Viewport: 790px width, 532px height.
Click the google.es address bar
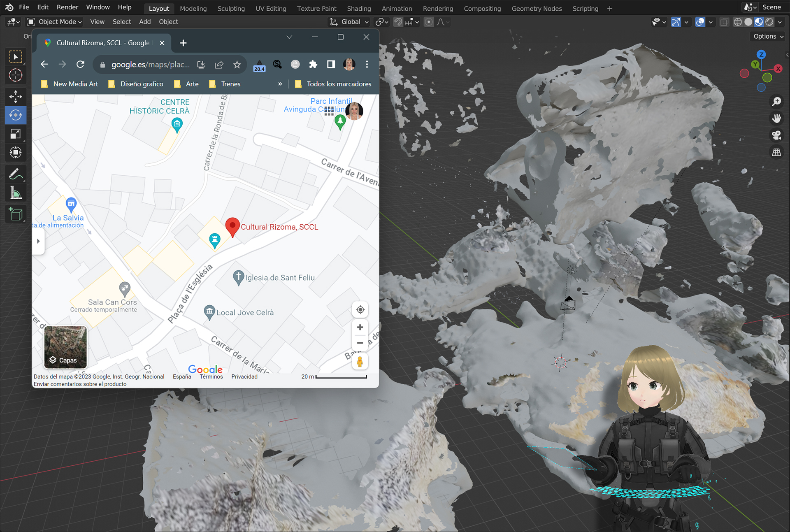coord(150,65)
